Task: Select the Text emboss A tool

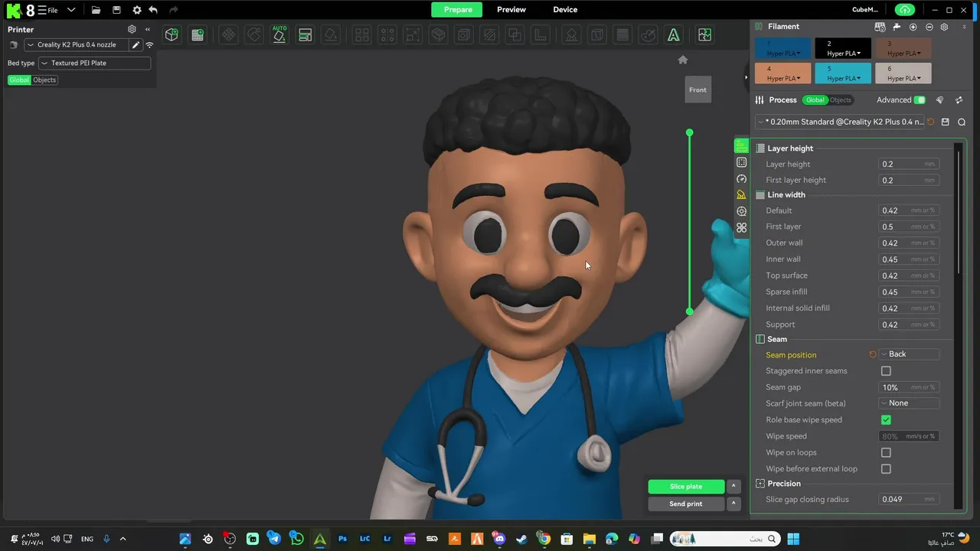Action: (x=673, y=34)
